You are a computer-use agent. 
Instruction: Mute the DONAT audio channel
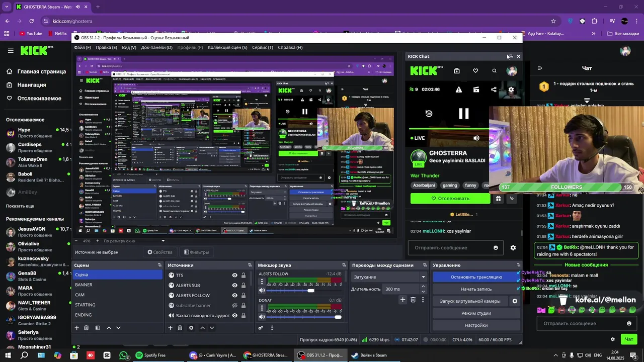click(262, 317)
